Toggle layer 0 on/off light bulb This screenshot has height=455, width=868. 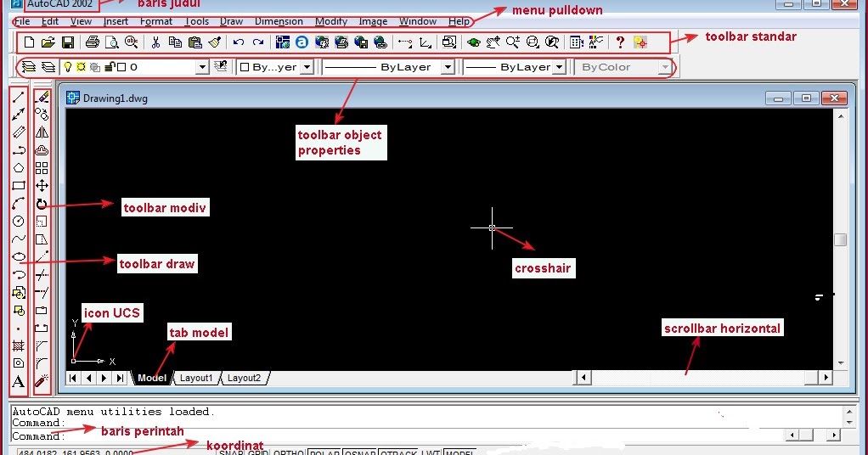coord(68,67)
